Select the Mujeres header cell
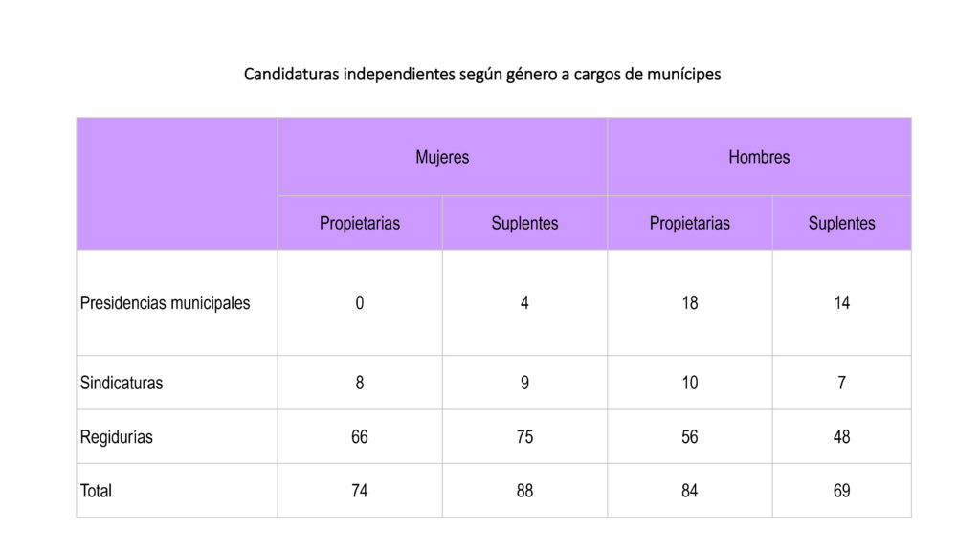The width and height of the screenshot is (980, 551). [442, 157]
